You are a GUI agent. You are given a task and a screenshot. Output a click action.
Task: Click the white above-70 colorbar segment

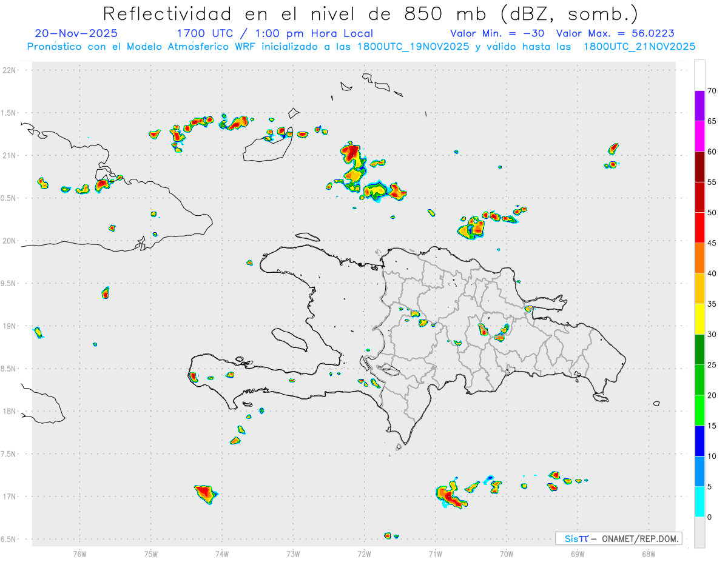tap(699, 75)
